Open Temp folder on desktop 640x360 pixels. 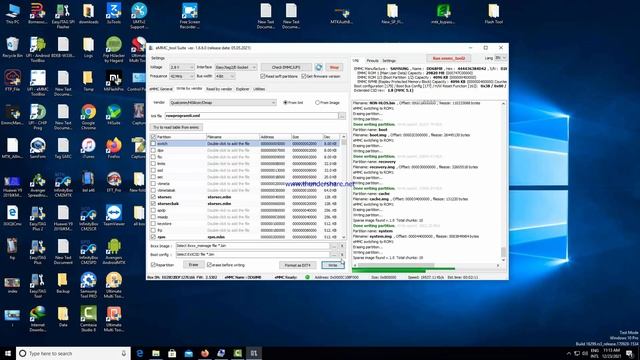click(x=88, y=80)
